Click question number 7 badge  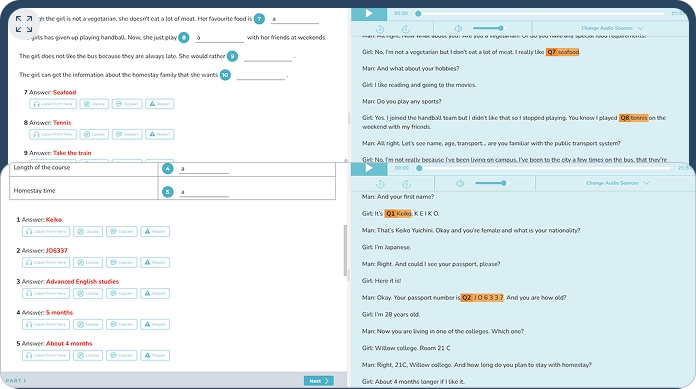click(259, 19)
